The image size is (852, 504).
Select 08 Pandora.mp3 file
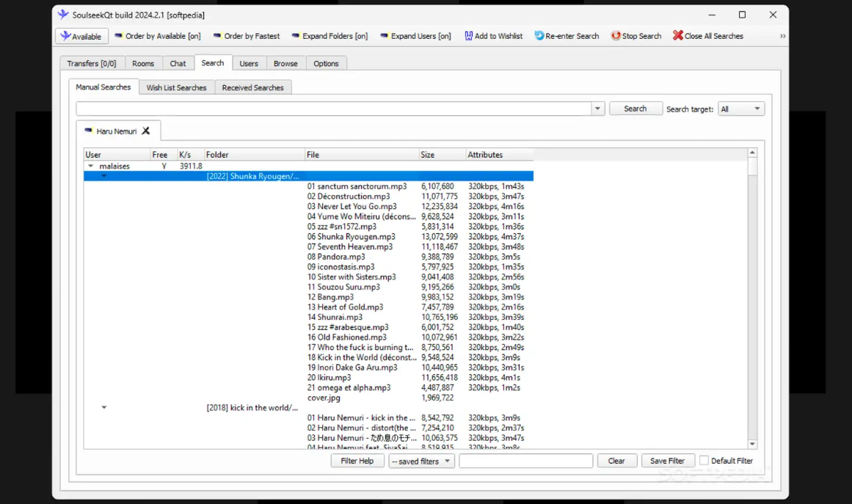[336, 257]
